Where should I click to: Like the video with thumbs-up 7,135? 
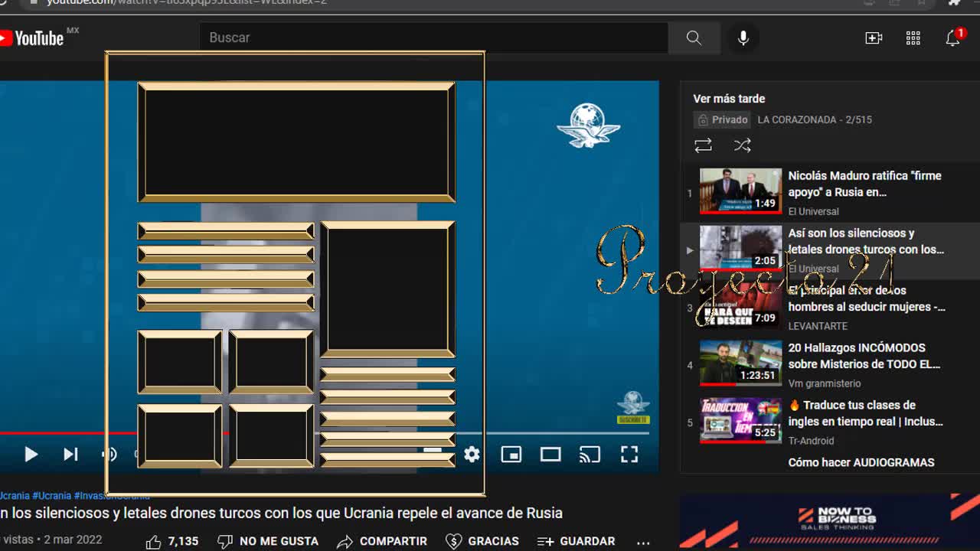pyautogui.click(x=172, y=541)
